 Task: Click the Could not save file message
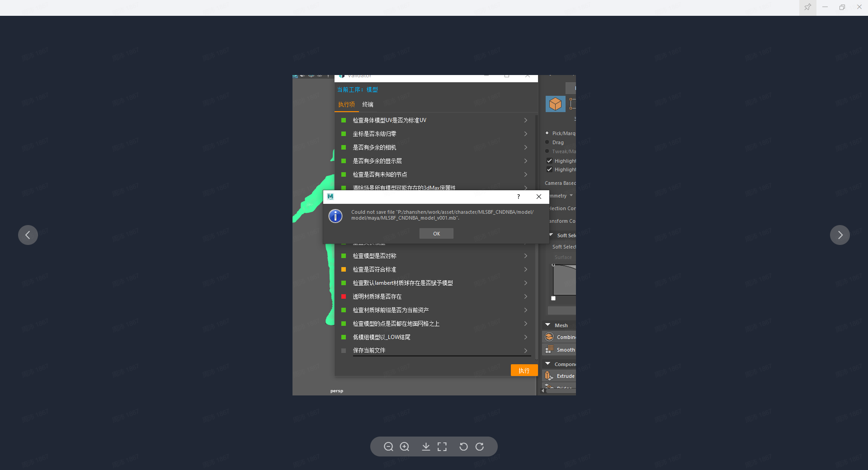coord(442,215)
